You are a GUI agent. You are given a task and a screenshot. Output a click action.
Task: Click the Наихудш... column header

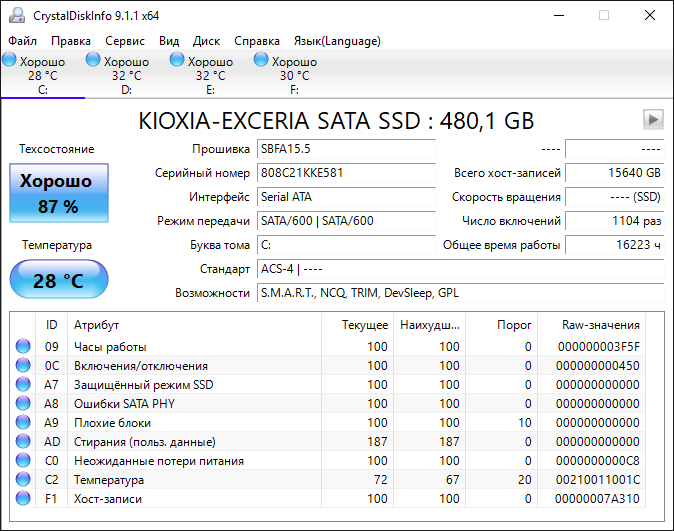429,325
